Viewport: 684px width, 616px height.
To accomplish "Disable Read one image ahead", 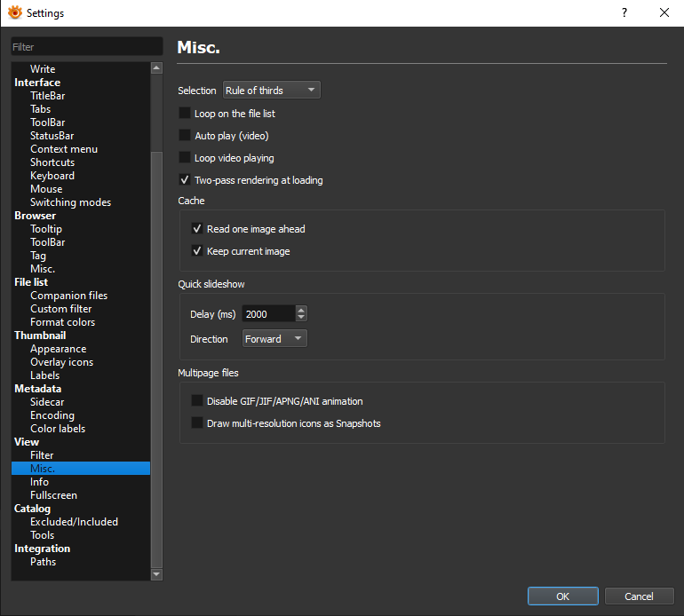I will click(197, 229).
